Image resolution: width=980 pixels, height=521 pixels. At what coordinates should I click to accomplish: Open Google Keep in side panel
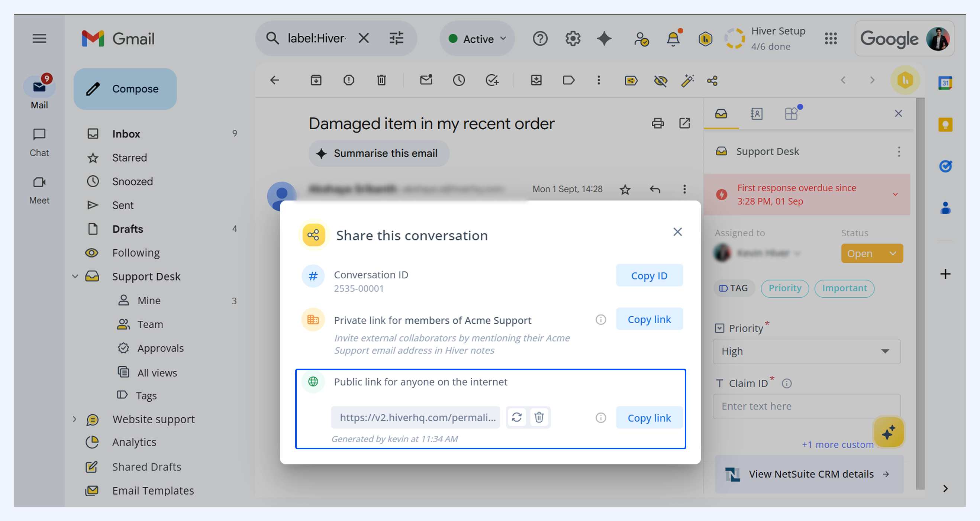click(945, 124)
